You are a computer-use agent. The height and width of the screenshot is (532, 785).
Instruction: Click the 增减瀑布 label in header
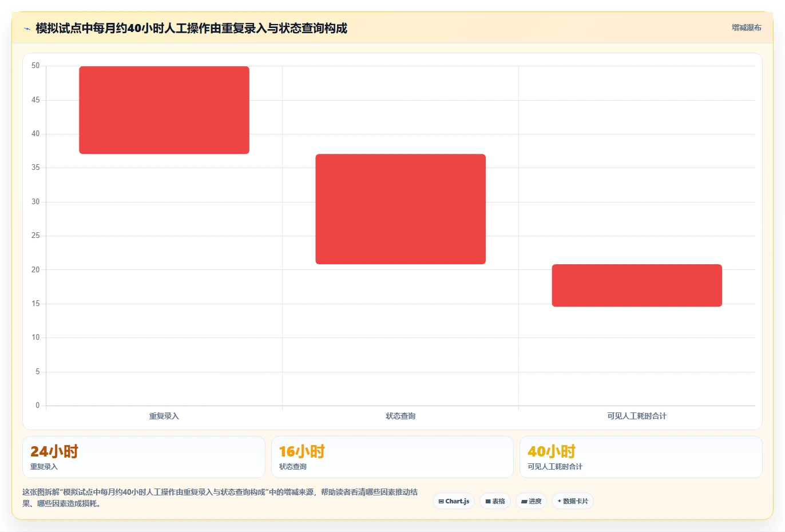[x=747, y=27]
